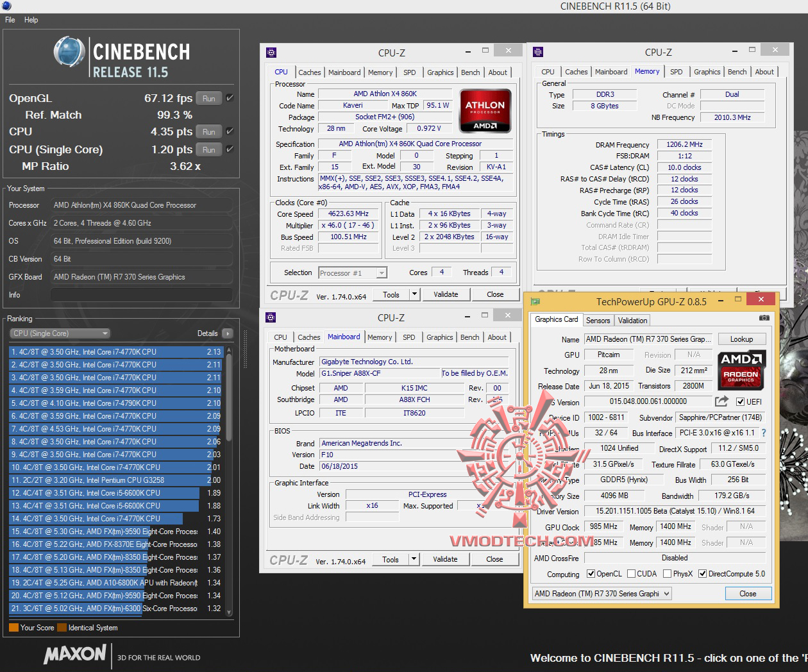The height and width of the screenshot is (672, 808).
Task: Select ranking row 5 Intel Core i7-4790K
Action: point(115,403)
